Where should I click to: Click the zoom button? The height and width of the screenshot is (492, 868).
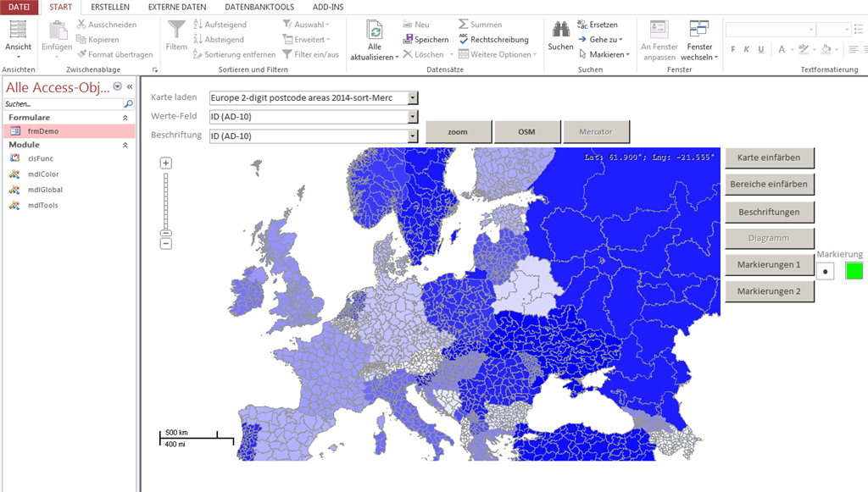point(458,131)
